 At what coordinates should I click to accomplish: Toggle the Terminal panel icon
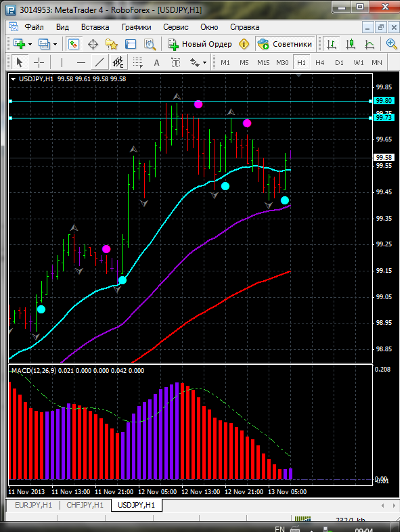tap(131, 44)
